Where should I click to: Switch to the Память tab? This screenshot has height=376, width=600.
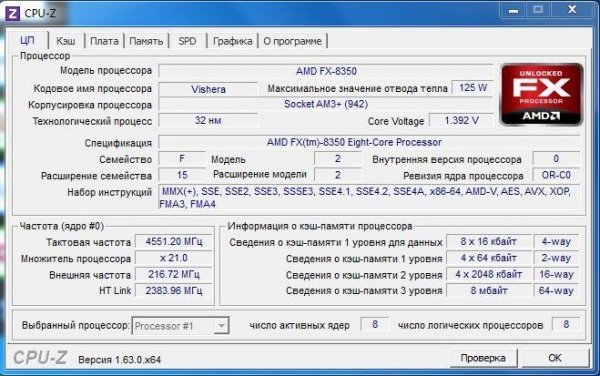(x=146, y=41)
